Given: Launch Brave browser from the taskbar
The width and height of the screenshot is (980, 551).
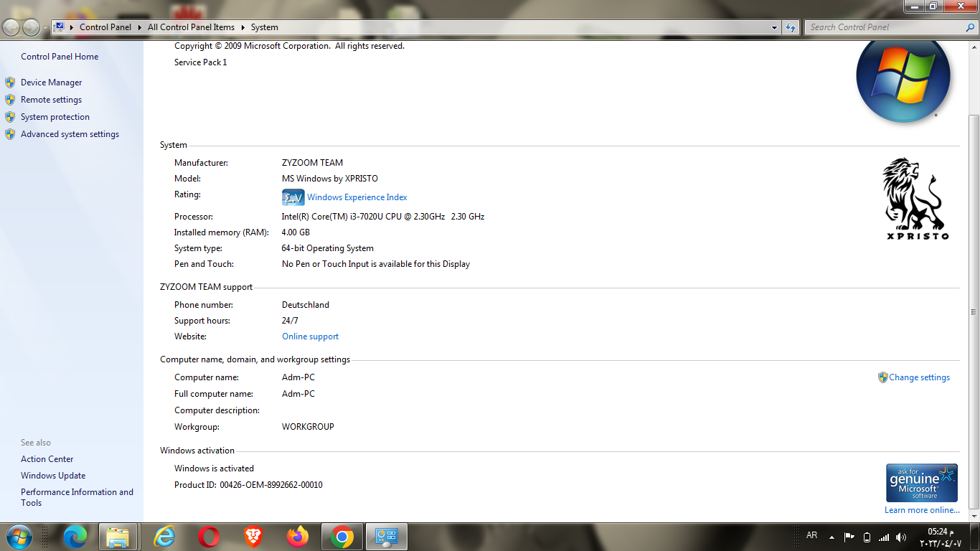Looking at the screenshot, I should [x=253, y=537].
